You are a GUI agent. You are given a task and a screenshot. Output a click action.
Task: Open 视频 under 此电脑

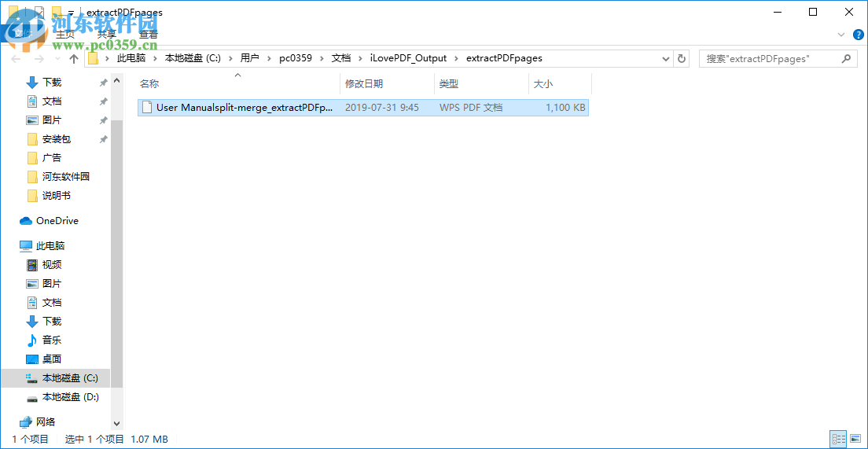[x=51, y=265]
